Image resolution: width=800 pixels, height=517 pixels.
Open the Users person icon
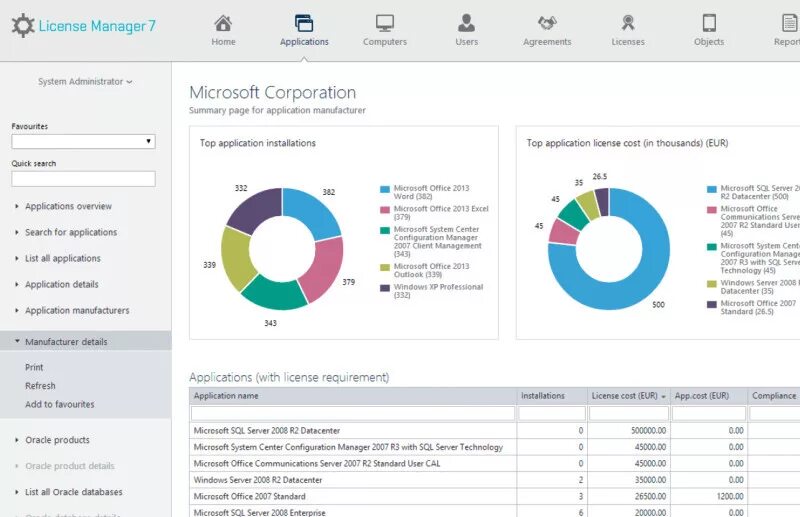(466, 23)
